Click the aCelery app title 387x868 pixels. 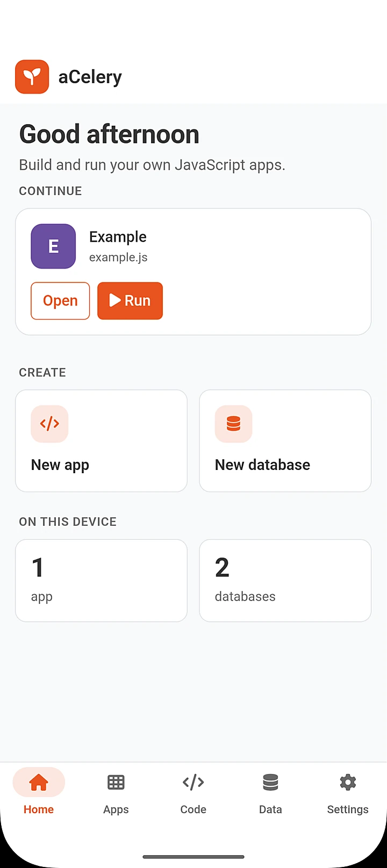tap(90, 77)
